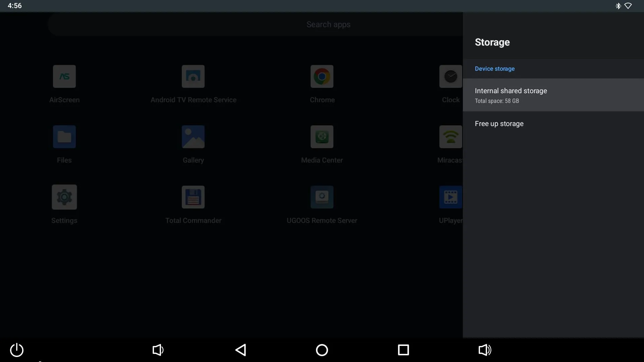Open UGOOS Remote Server icon

(322, 197)
